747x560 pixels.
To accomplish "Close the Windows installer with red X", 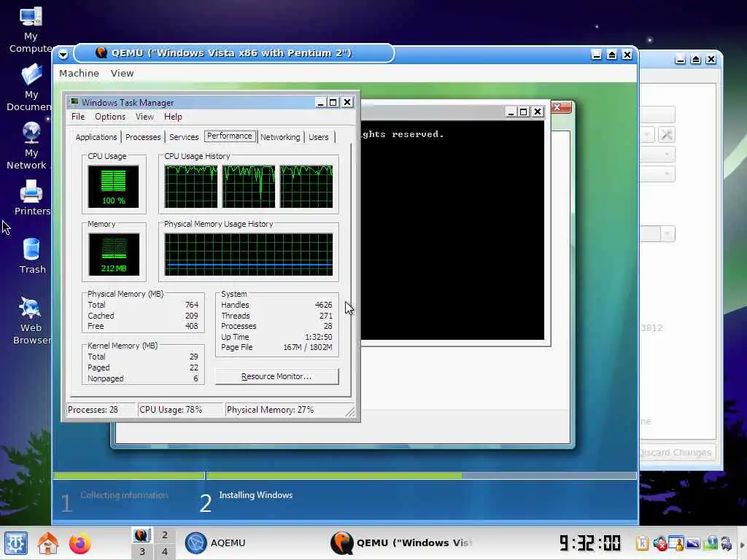I will tap(560, 107).
